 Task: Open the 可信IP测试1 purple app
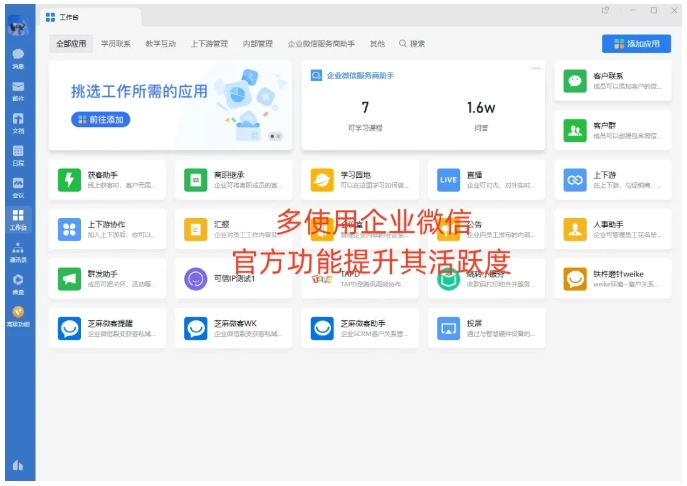point(234,279)
